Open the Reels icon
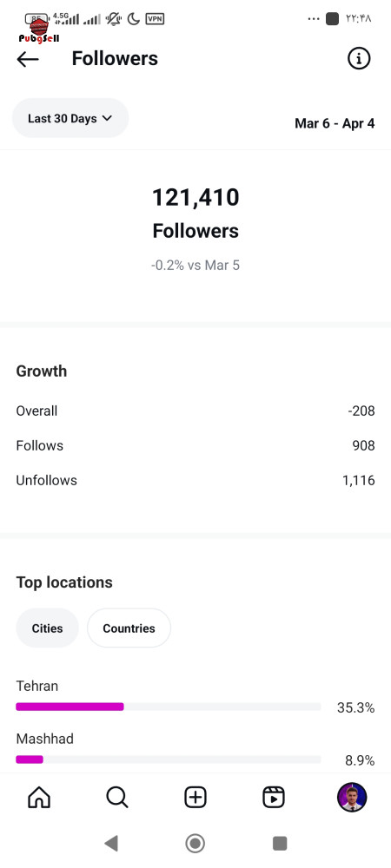This screenshot has width=391, height=868. point(274,798)
